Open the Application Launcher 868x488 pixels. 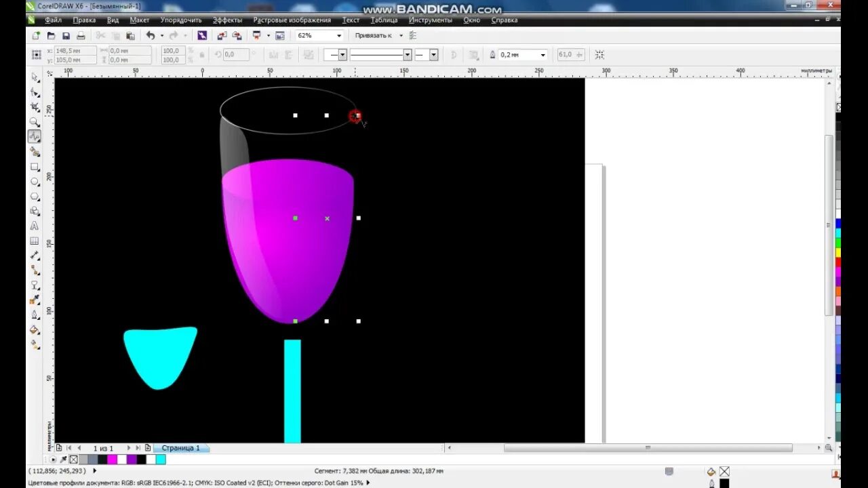[x=257, y=35]
